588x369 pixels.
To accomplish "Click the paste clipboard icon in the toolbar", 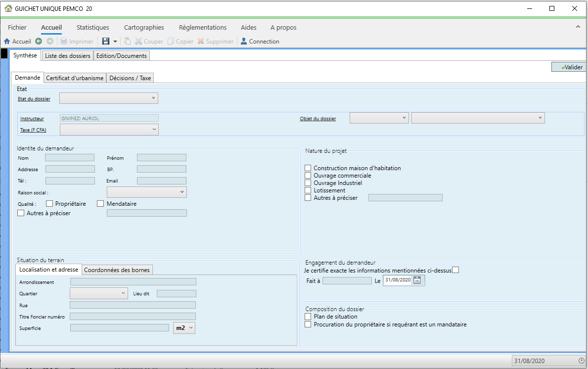I will (128, 41).
